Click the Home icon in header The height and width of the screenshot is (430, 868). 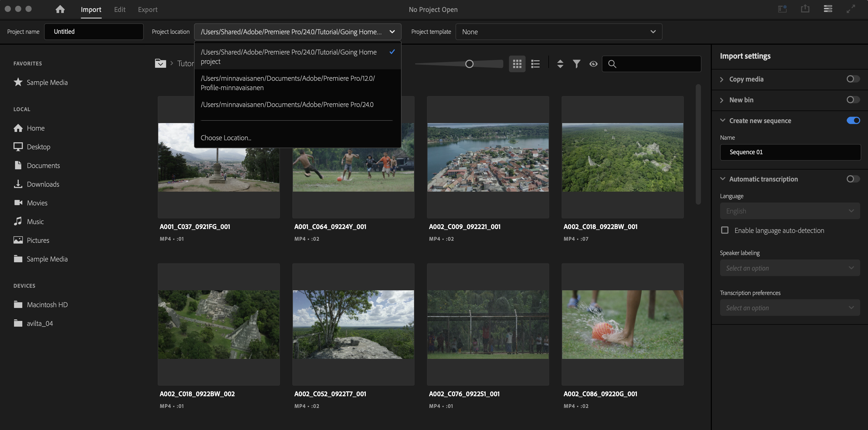coord(60,9)
